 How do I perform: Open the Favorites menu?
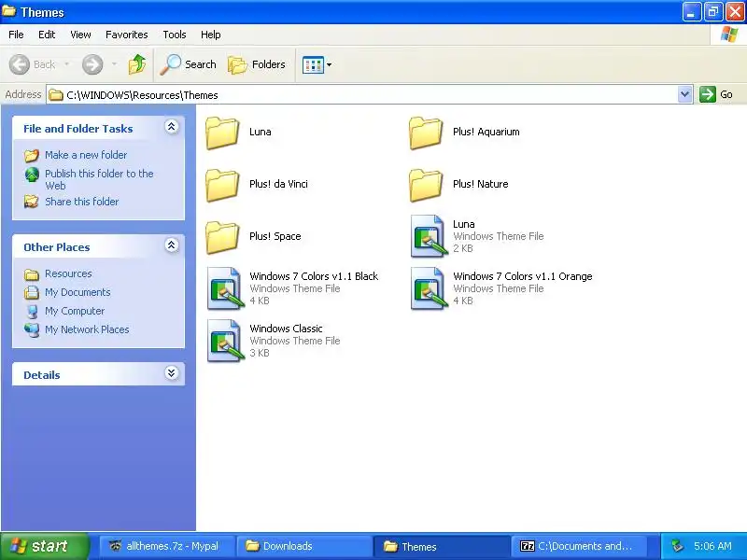pos(127,35)
